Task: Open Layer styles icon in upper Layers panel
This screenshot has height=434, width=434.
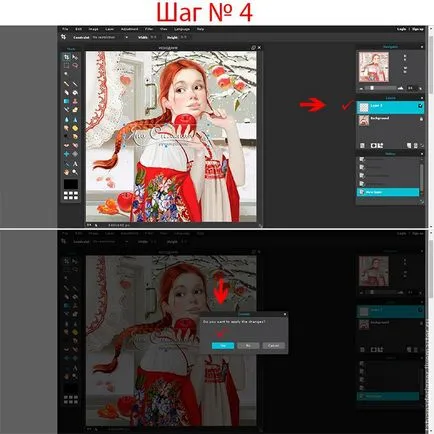Action: pos(380,145)
